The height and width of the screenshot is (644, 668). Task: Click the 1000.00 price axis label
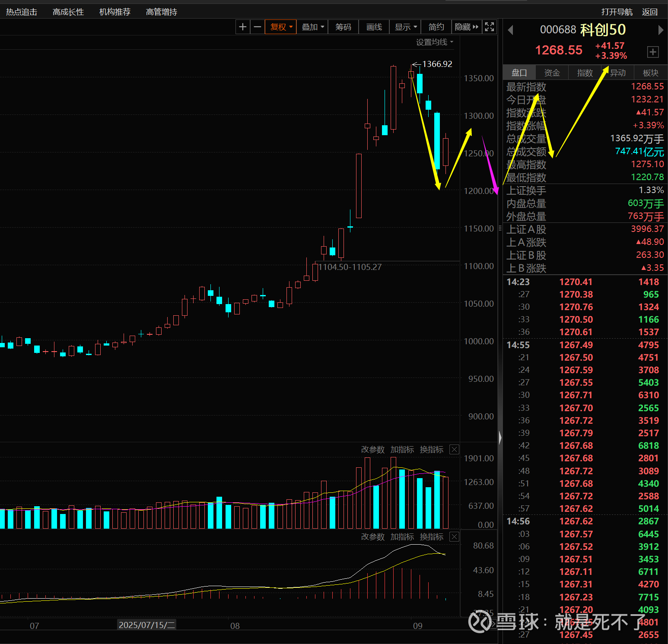point(479,341)
